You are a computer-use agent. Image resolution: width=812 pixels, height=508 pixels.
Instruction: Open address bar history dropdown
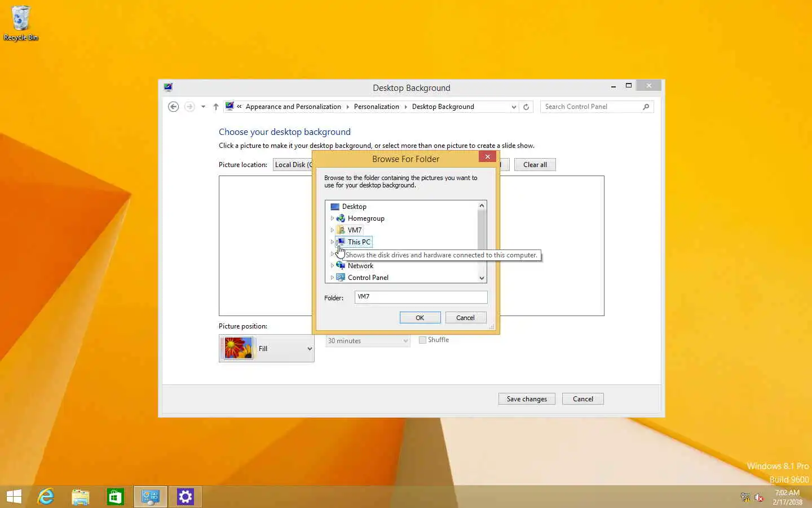tap(514, 107)
